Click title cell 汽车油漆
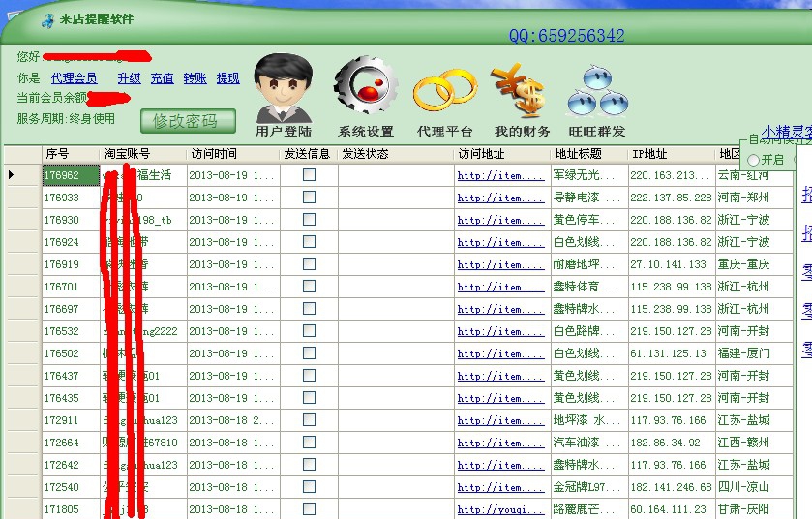Viewport: 812px width, 519px height. pos(589,443)
